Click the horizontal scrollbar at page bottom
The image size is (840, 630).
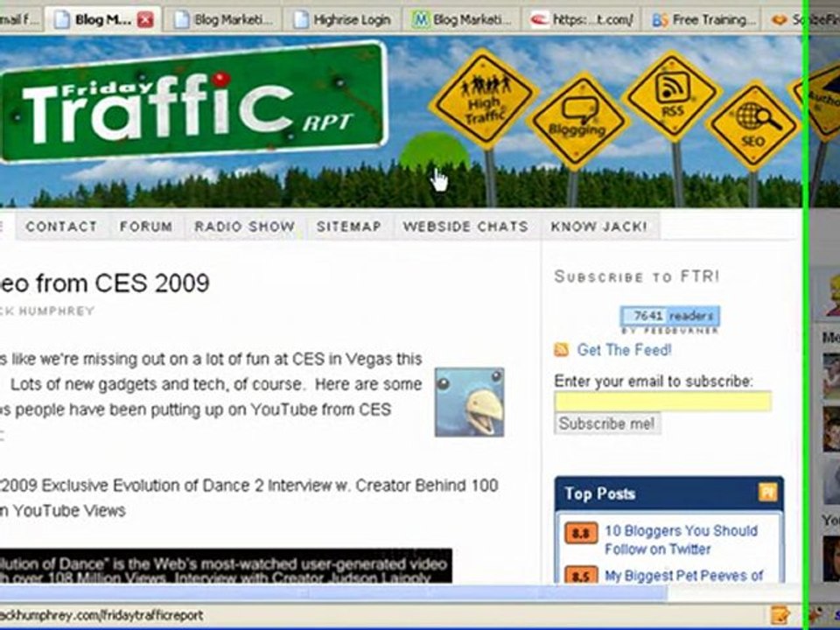tap(332, 593)
